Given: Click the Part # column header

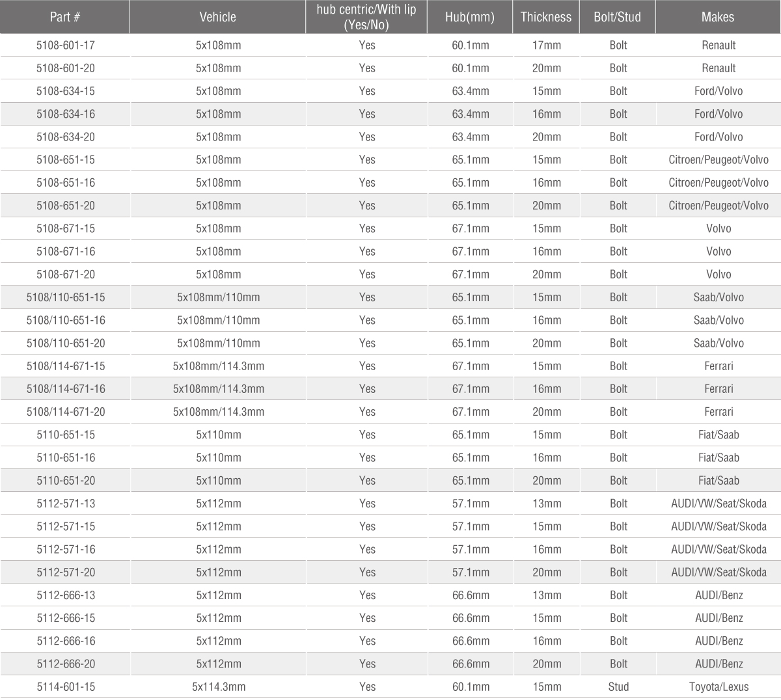Looking at the screenshot, I should [65, 17].
